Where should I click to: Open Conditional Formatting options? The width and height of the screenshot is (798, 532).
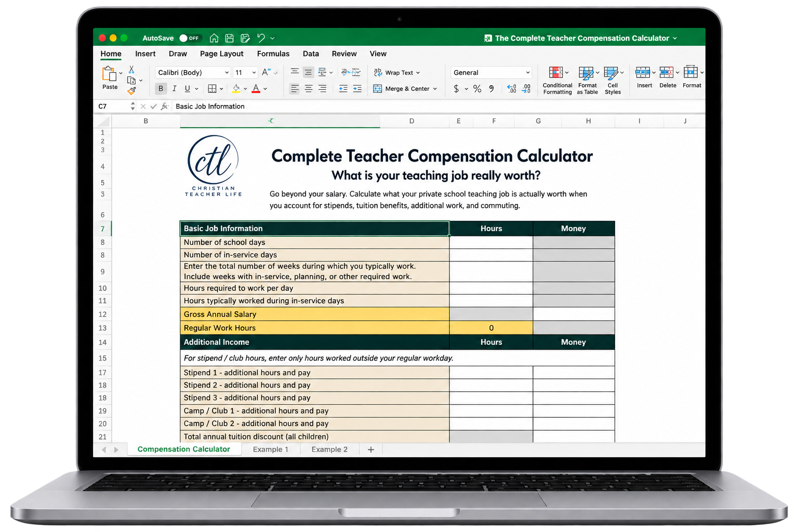(557, 81)
